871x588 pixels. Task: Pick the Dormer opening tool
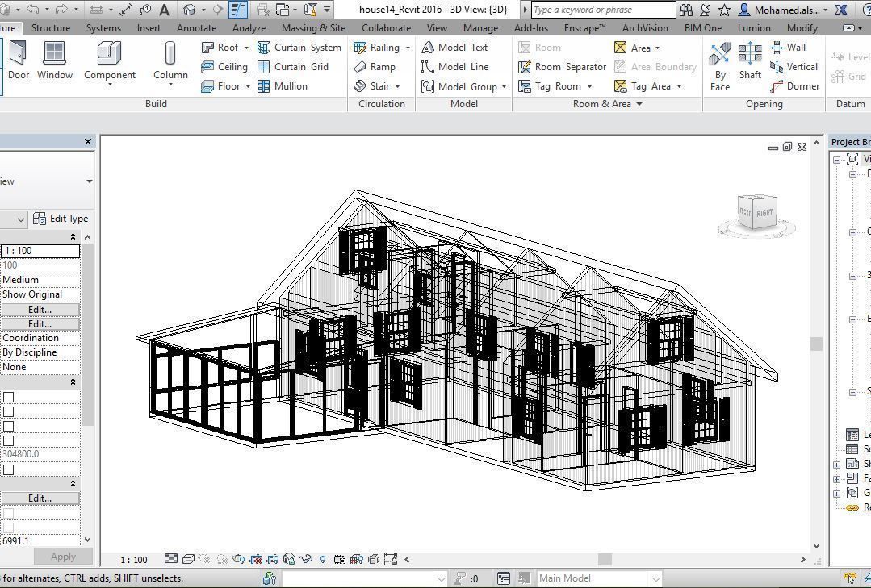coord(795,86)
